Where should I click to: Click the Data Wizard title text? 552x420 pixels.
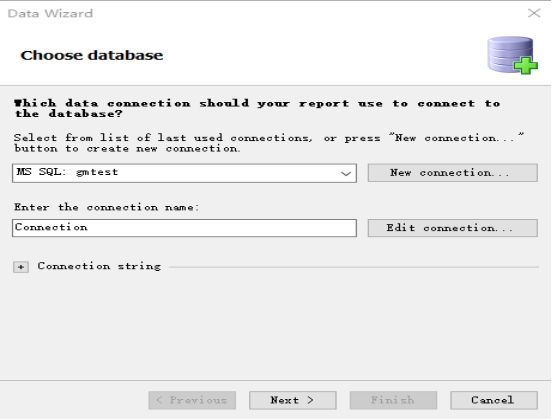50,13
